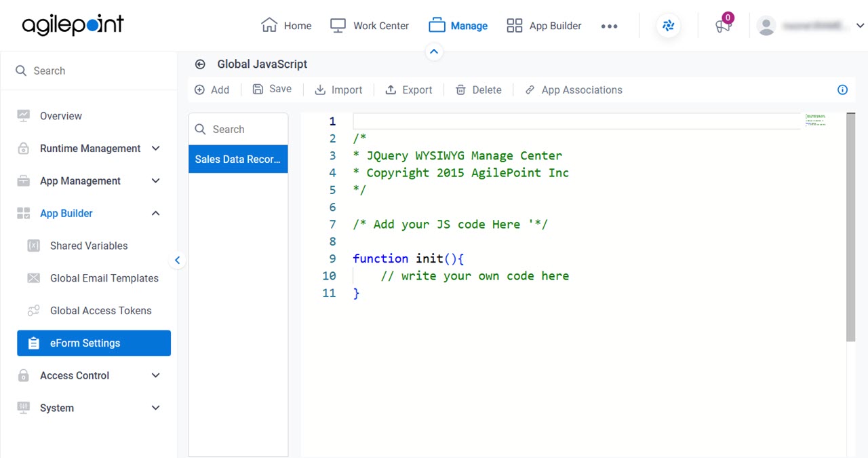Screen dimensions: 868x458
Task: Click the App Management briefcase icon
Action: tap(24, 181)
